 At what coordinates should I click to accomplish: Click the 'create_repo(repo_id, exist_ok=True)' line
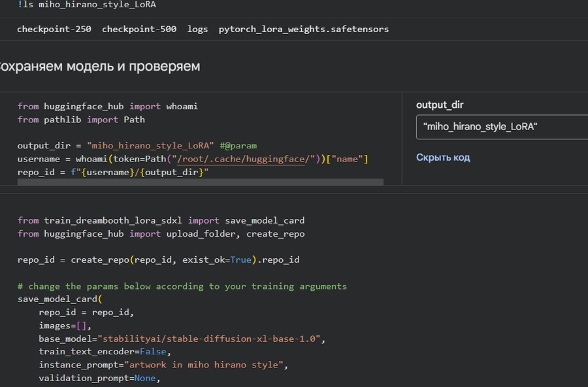click(x=158, y=260)
